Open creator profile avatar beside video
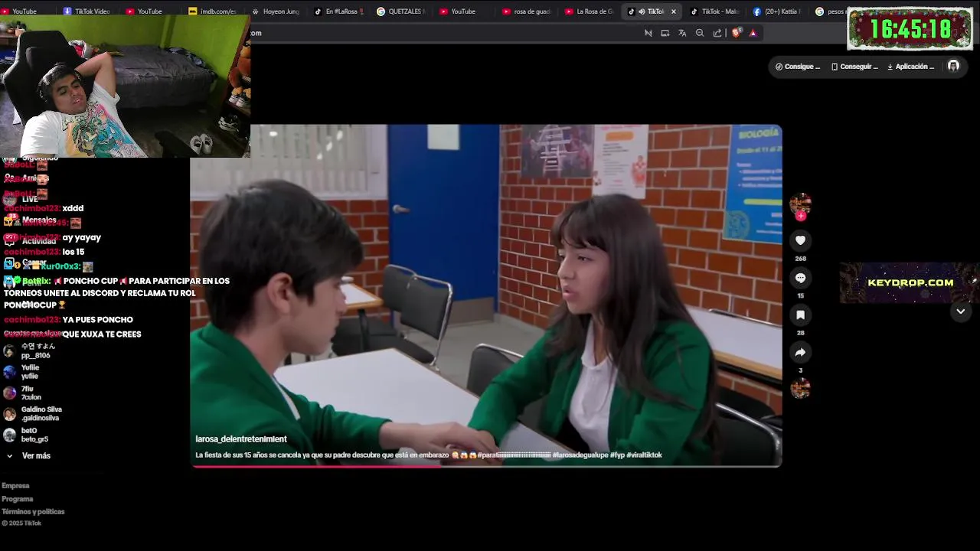The width and height of the screenshot is (980, 551). 800,204
